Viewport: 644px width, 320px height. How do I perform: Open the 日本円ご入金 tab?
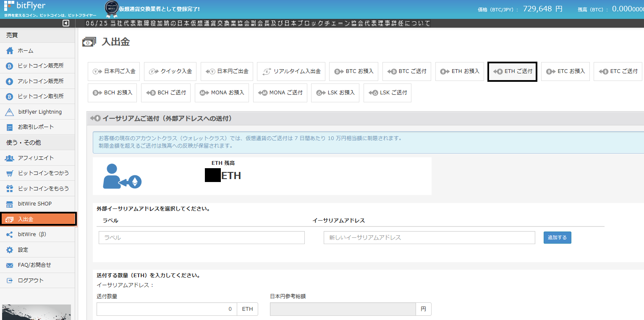(x=114, y=71)
